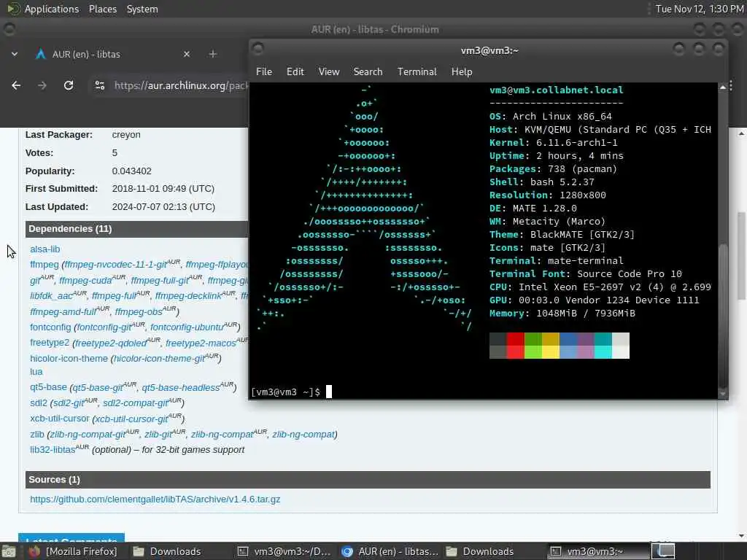
Task: Select the AUR (en) - libtas tab
Action: pos(113,54)
